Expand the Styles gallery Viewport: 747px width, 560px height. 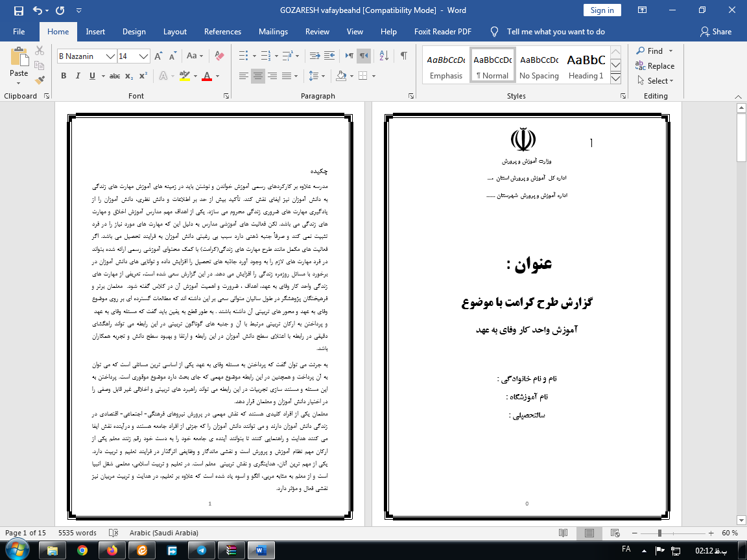615,78
